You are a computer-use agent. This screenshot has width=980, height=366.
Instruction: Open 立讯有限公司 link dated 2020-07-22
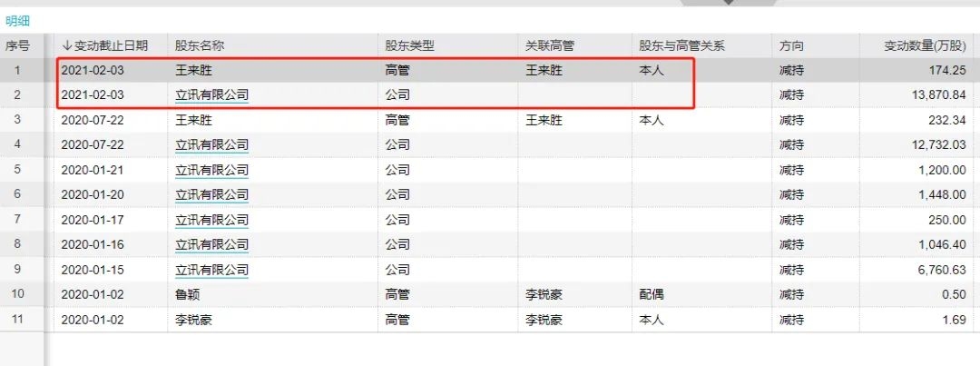point(211,144)
